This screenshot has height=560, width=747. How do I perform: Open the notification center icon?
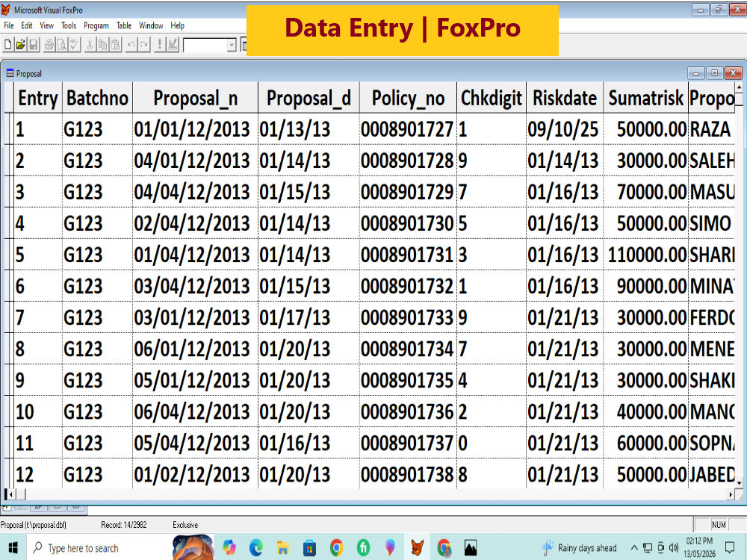pos(730,547)
